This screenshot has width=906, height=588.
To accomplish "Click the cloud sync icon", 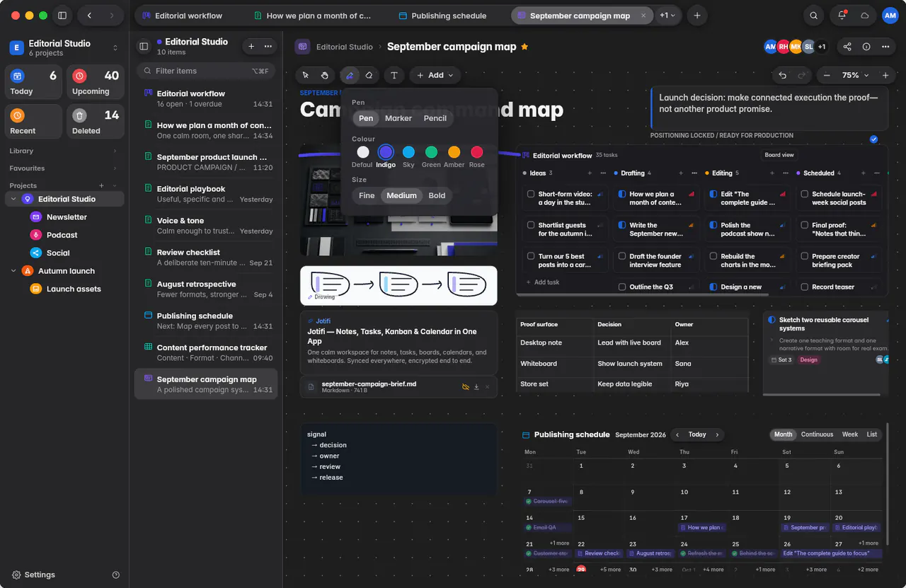I will click(x=865, y=16).
